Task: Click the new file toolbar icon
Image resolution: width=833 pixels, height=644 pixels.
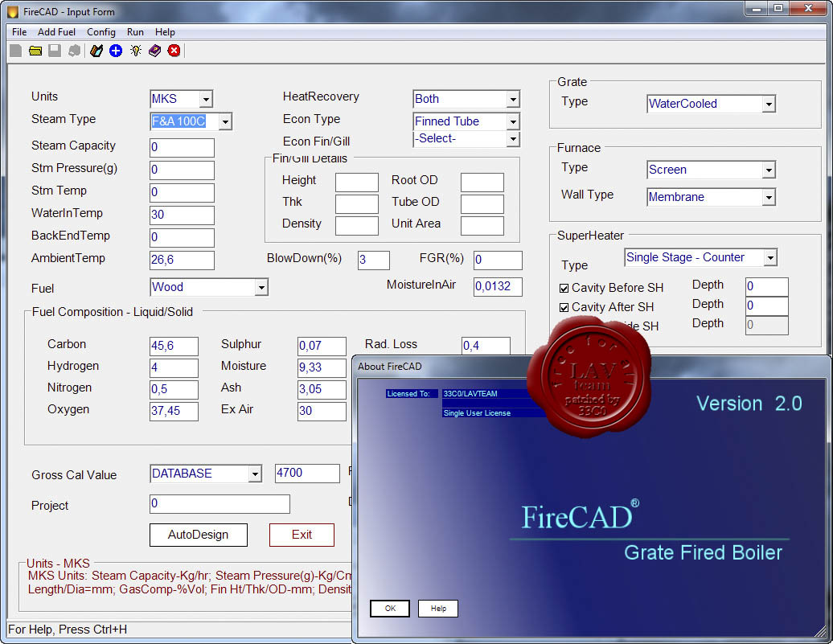Action: click(x=16, y=51)
